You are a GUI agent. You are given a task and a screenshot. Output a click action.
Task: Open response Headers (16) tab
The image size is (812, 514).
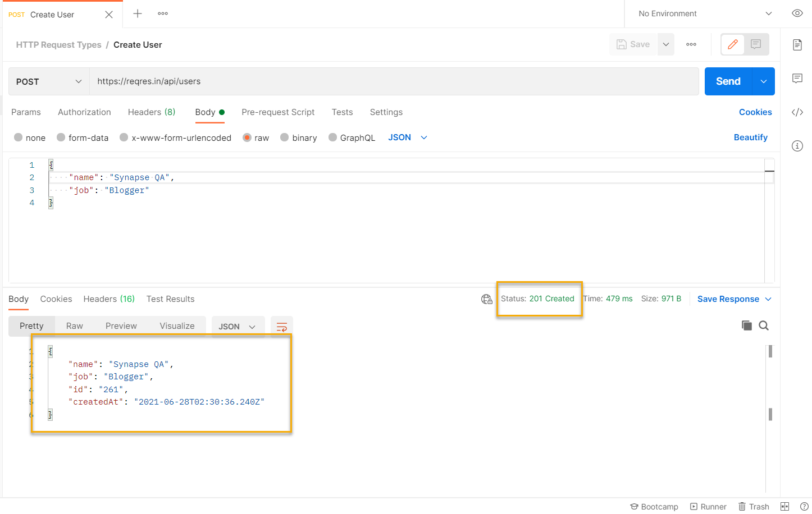[x=109, y=299]
